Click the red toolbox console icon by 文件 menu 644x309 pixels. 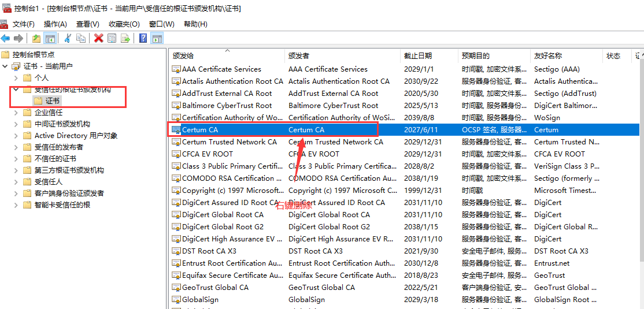click(3, 24)
